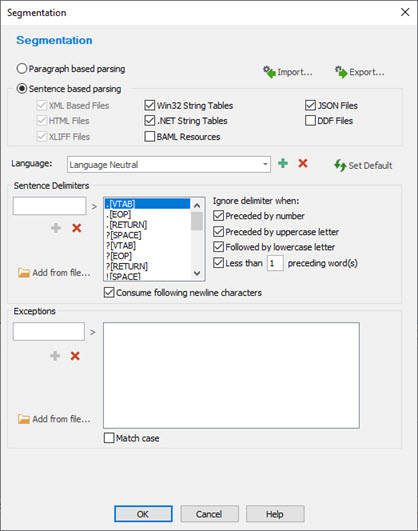Toggle the Match case checkbox
This screenshot has width=418, height=531.
109,438
